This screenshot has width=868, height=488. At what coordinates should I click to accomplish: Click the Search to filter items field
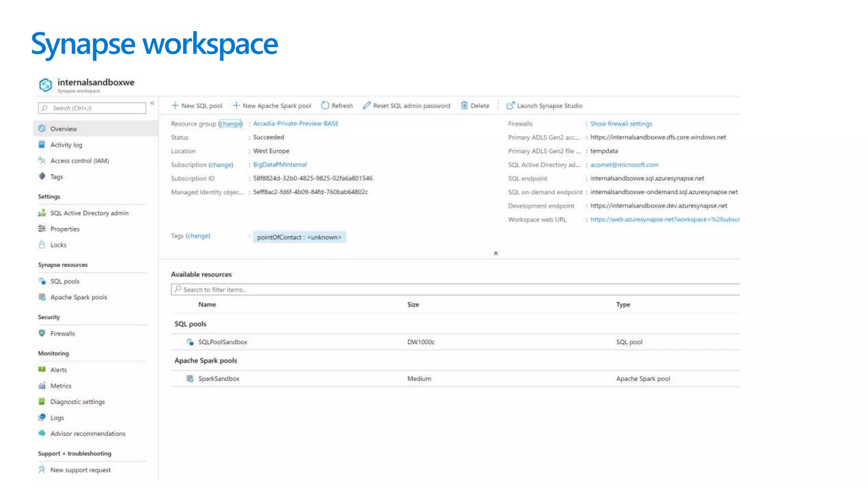[456, 289]
